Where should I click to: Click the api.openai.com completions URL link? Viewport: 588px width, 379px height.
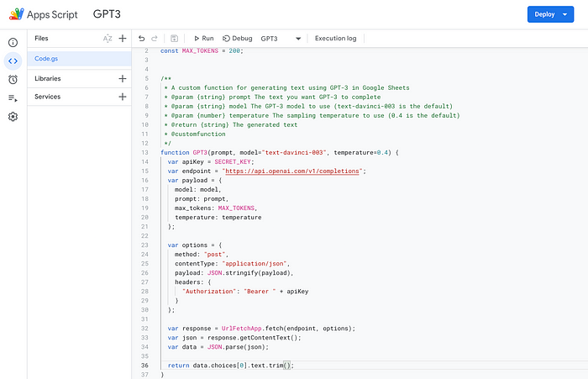coord(292,171)
